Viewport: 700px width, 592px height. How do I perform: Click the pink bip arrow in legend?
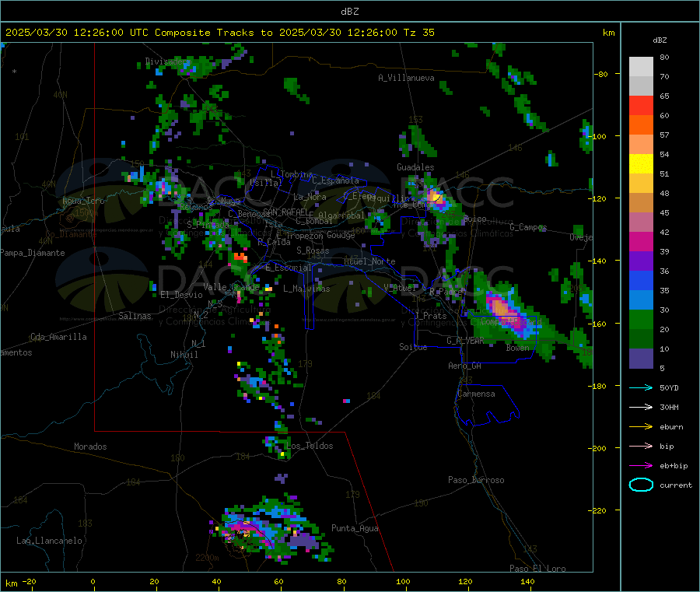click(x=641, y=446)
